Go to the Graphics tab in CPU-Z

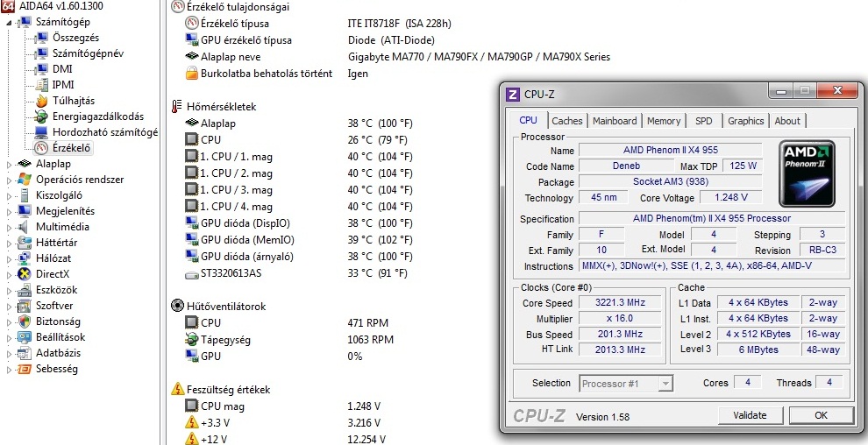(745, 121)
